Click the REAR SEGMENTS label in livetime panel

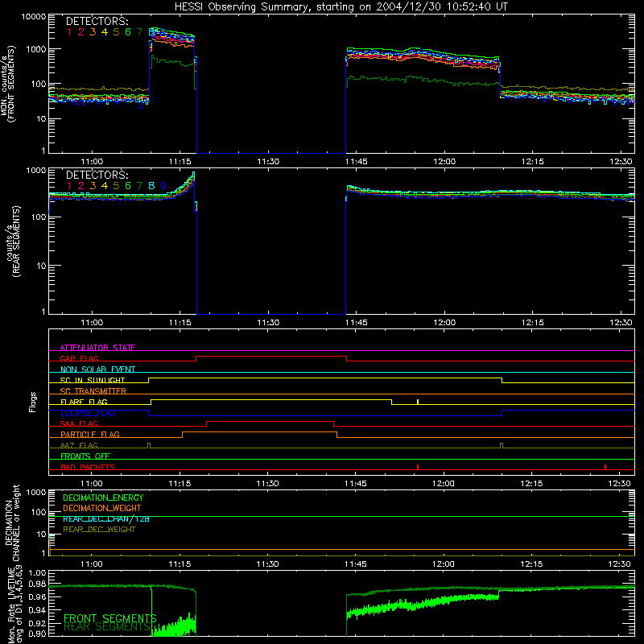108,627
